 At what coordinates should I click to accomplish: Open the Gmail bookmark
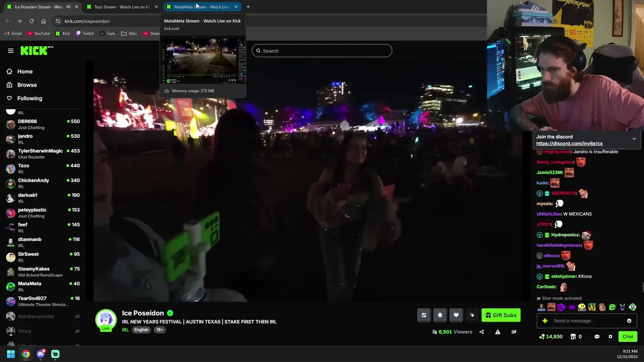click(13, 34)
